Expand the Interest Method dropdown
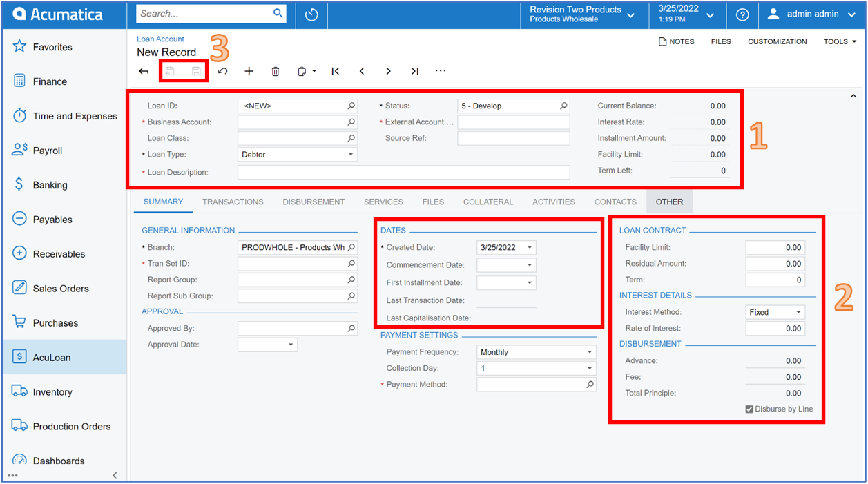This screenshot has width=868, height=484. pyautogui.click(x=798, y=313)
